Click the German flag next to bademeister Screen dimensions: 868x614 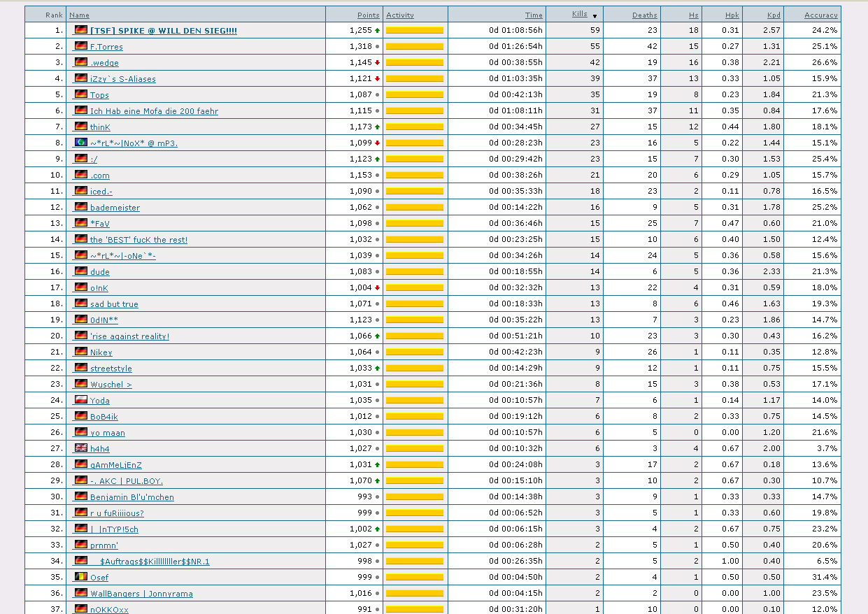pyautogui.click(x=80, y=207)
